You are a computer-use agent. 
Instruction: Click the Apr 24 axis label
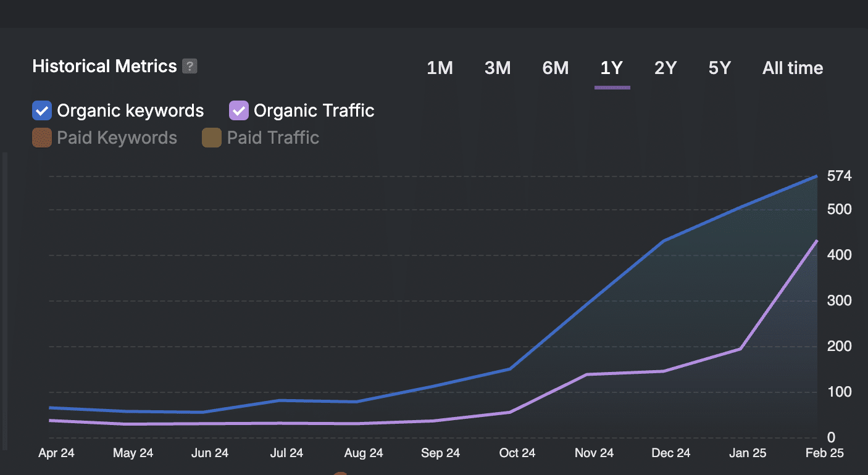point(56,452)
